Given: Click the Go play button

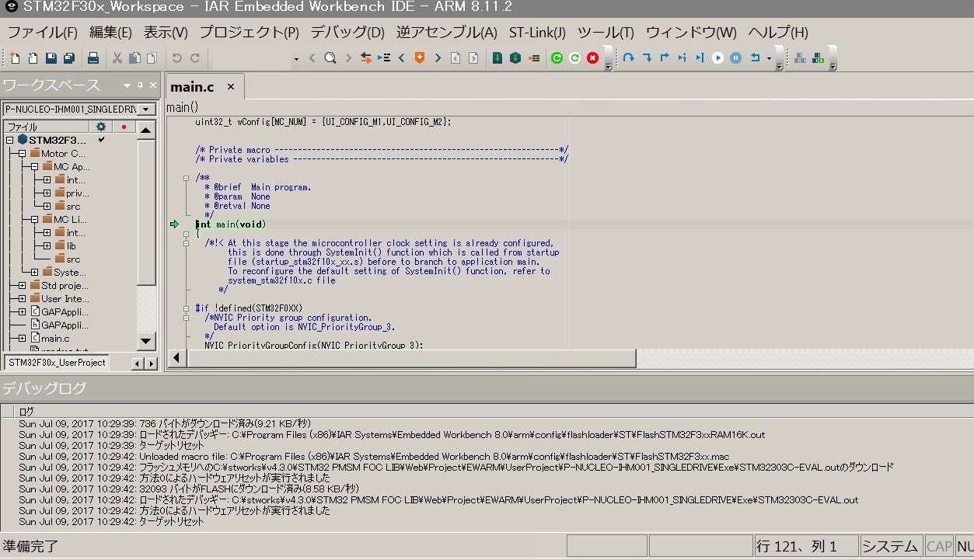Looking at the screenshot, I should pos(718,58).
